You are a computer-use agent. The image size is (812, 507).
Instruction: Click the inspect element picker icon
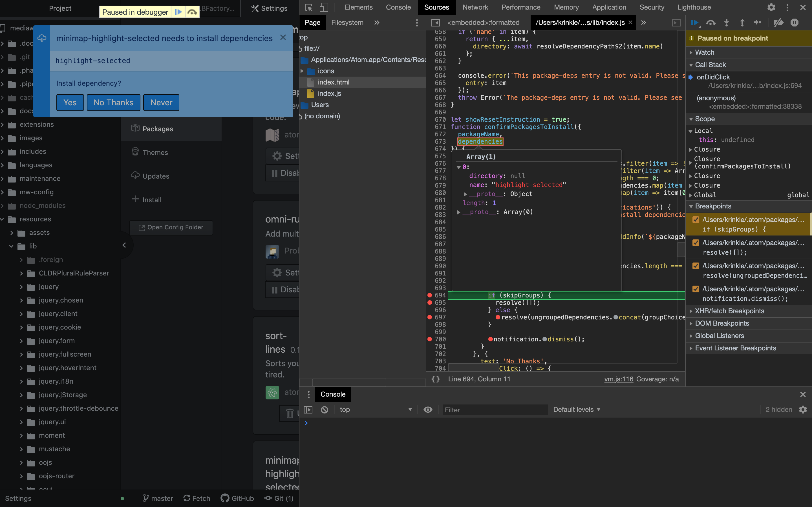tap(309, 7)
